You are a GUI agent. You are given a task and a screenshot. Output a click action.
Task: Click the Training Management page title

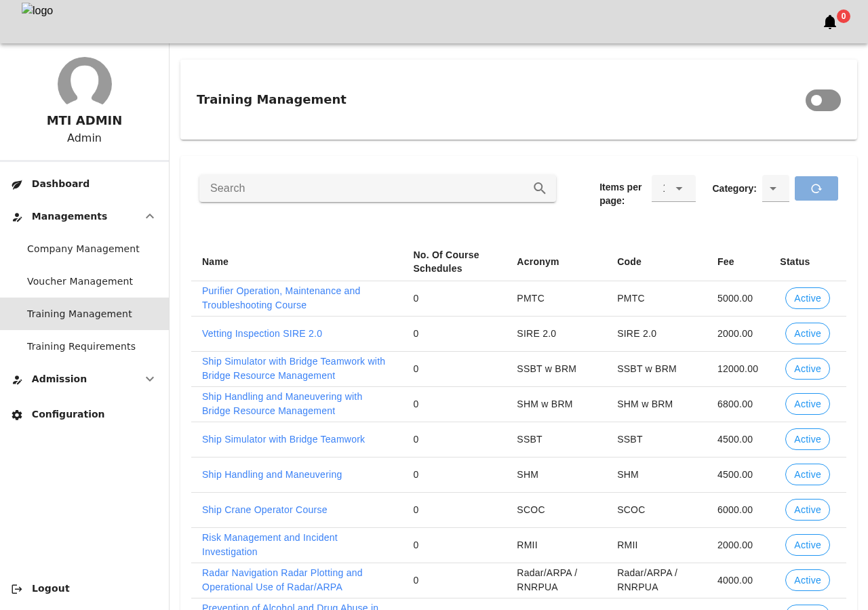click(271, 100)
